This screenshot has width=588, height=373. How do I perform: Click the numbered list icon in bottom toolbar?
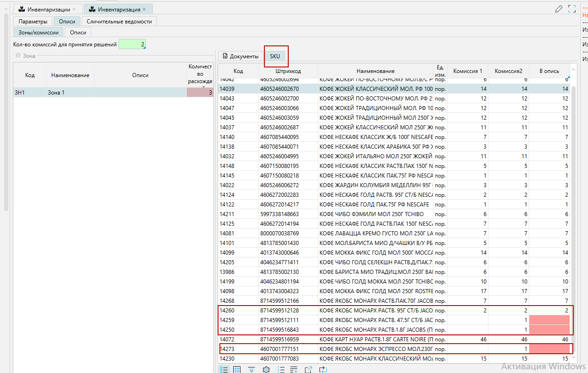pyautogui.click(x=281, y=369)
